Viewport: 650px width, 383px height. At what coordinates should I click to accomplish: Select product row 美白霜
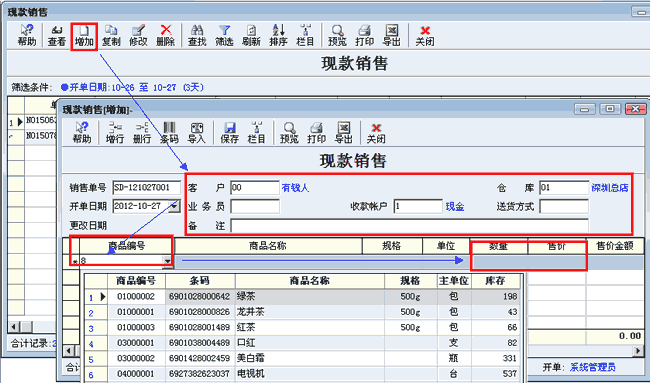pyautogui.click(x=303, y=359)
